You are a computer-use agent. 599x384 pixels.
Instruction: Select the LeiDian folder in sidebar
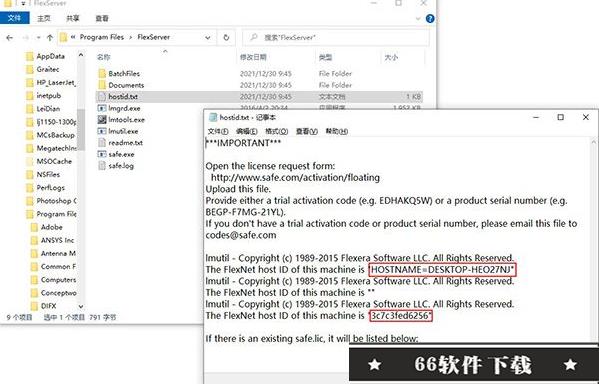click(x=48, y=109)
